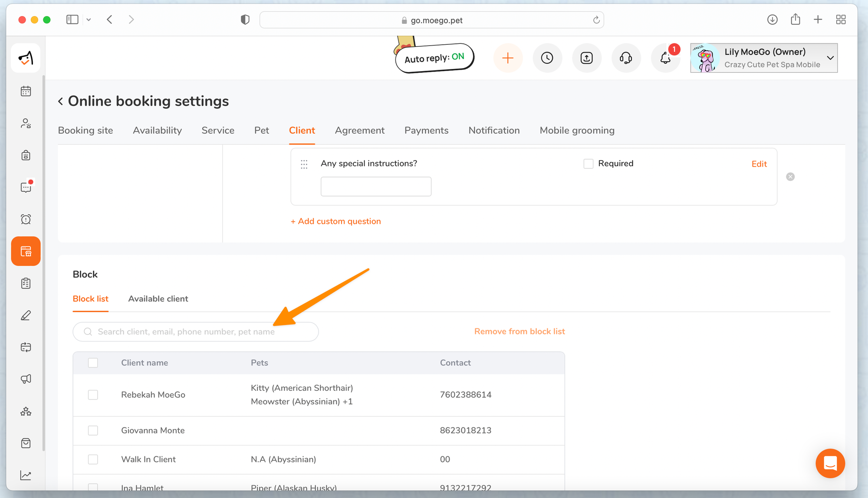Click the orange plus quick-add button
868x498 pixels.
(x=508, y=58)
